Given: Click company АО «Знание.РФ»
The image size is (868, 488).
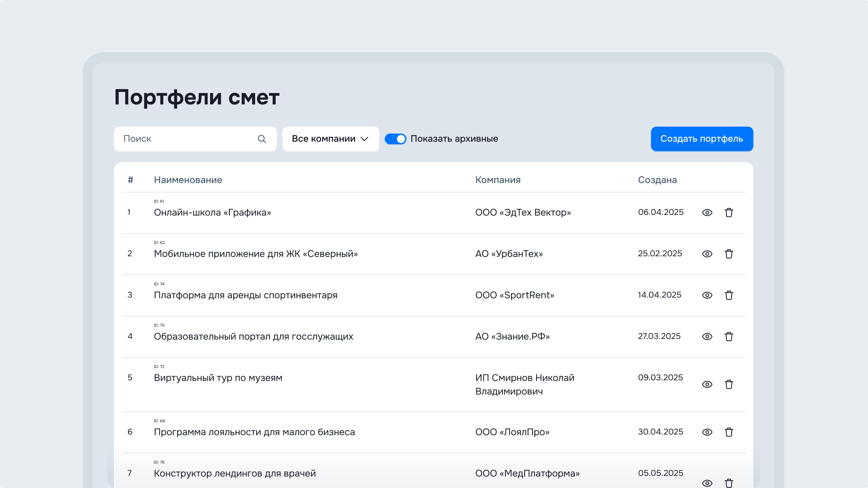Looking at the screenshot, I should [x=512, y=337].
